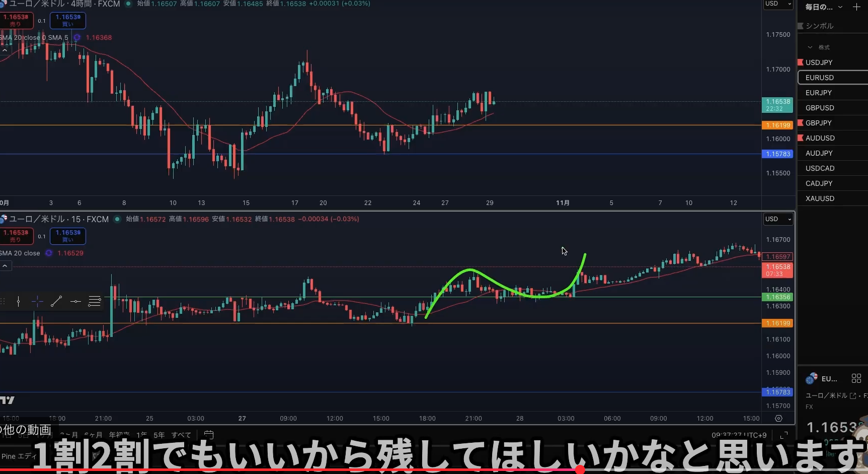Click the market status dot on the 4-hour chart
Image resolution: width=868 pixels, height=474 pixels.
coord(128,4)
